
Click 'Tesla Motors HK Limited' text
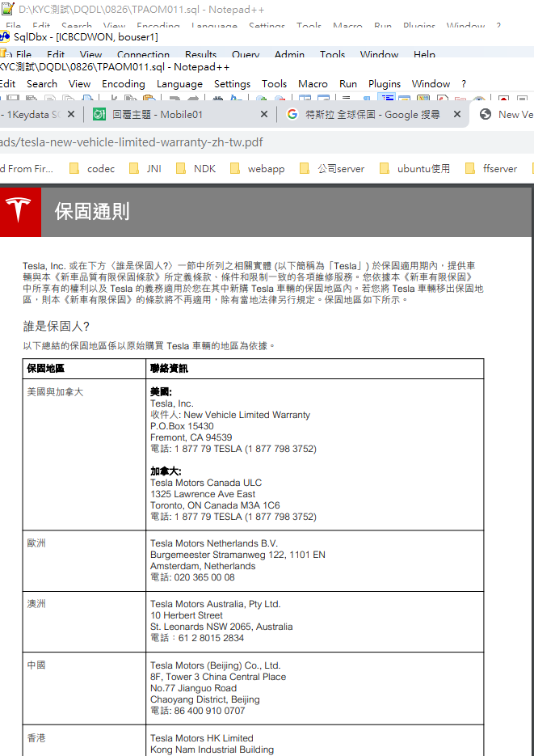[201, 738]
